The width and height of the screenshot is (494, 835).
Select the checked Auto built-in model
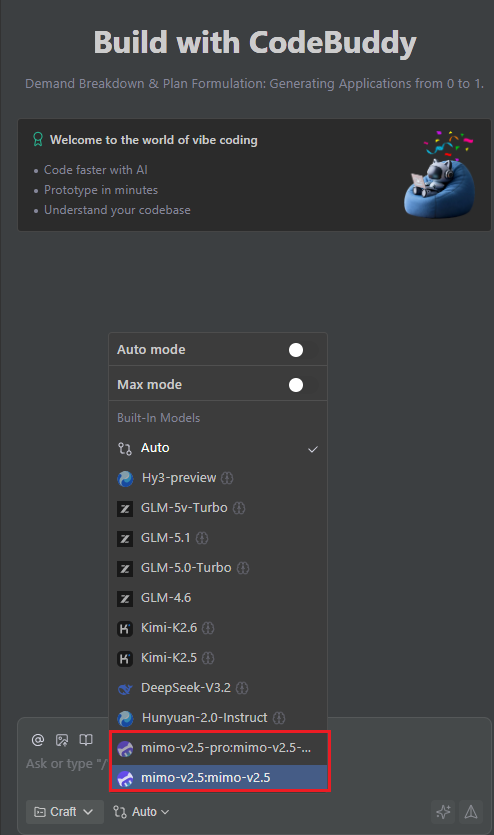[x=218, y=448]
